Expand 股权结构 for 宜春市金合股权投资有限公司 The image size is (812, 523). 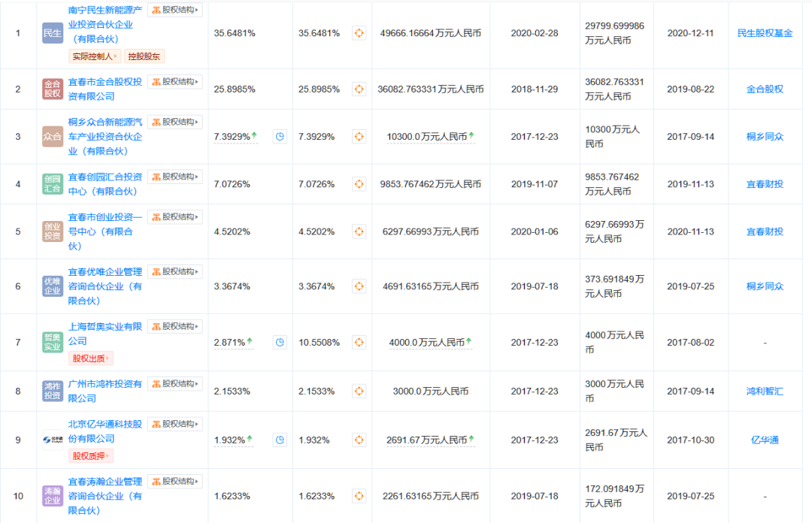pyautogui.click(x=175, y=82)
